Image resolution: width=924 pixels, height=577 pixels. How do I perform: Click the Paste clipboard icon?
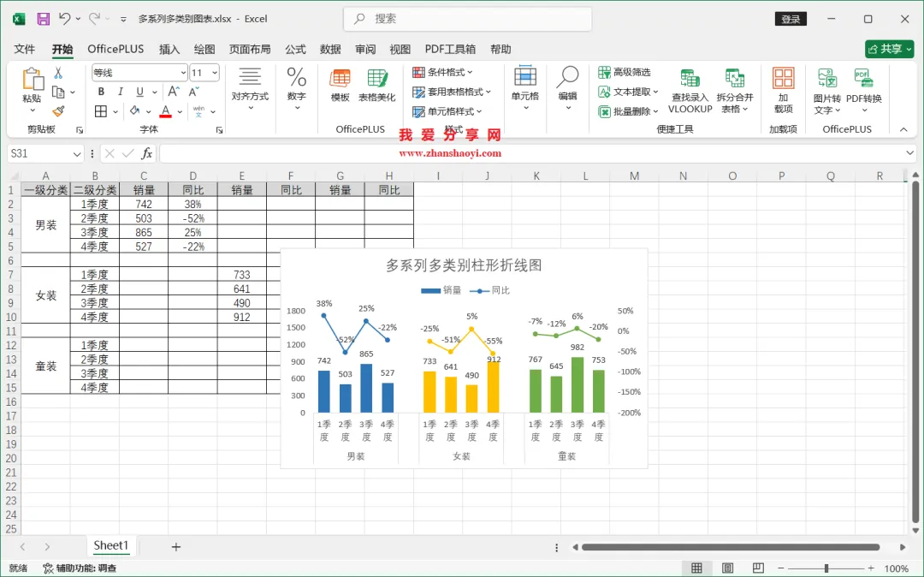[33, 79]
